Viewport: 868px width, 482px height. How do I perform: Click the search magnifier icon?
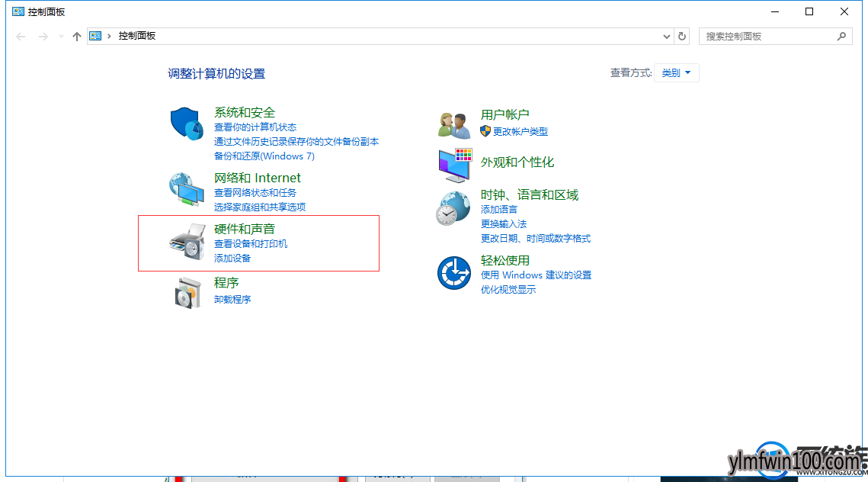(x=841, y=36)
